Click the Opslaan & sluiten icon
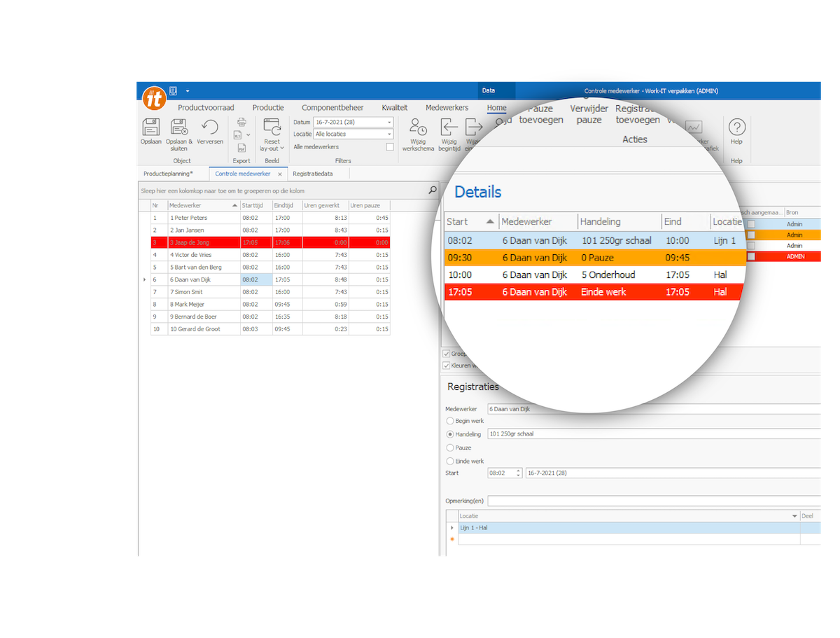This screenshot has width=840, height=638. coord(179,127)
